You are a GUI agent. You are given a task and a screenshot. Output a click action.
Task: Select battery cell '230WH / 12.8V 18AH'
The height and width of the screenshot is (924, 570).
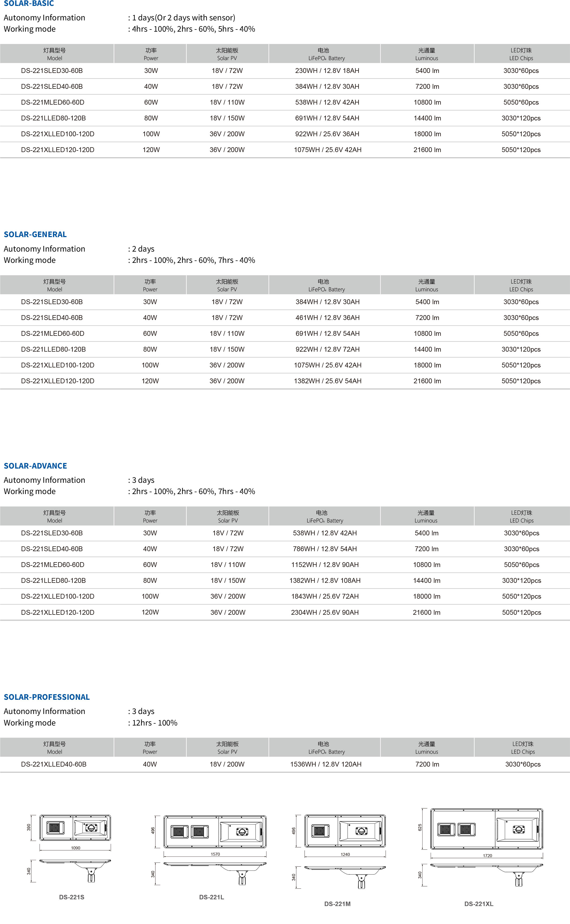pos(327,71)
